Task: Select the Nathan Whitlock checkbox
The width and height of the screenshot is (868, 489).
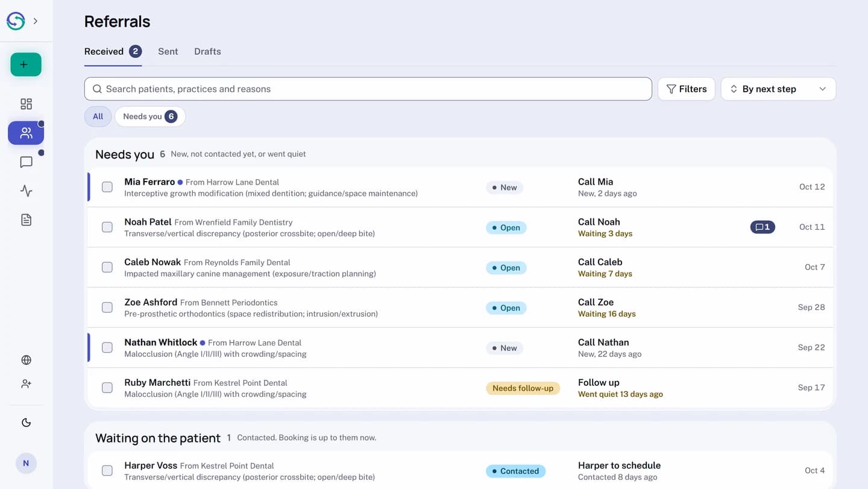Action: tap(107, 347)
